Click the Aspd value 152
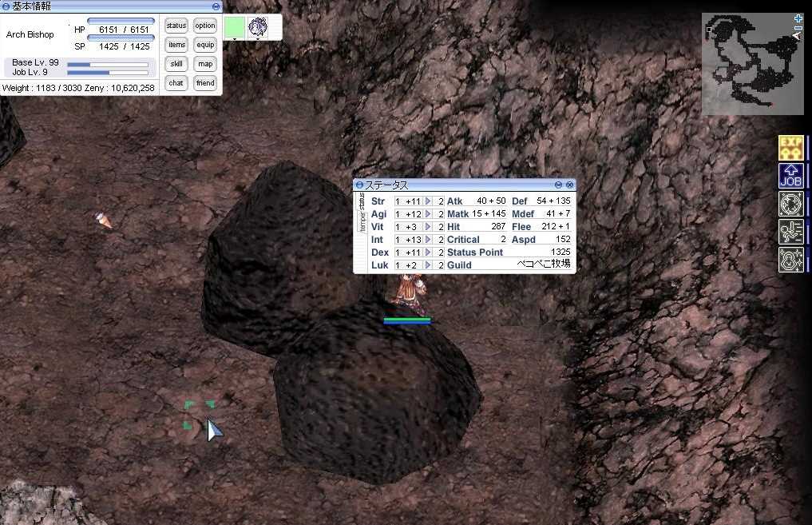 (563, 239)
